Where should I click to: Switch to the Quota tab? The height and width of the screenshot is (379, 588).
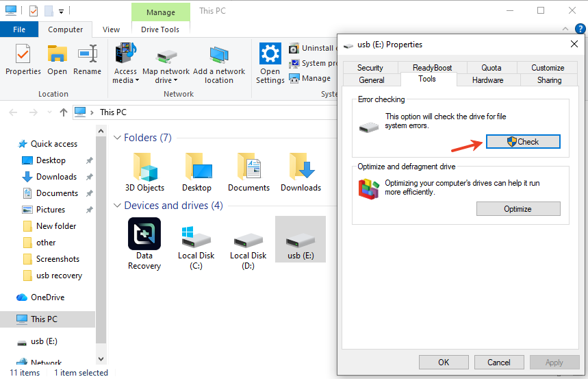491,68
